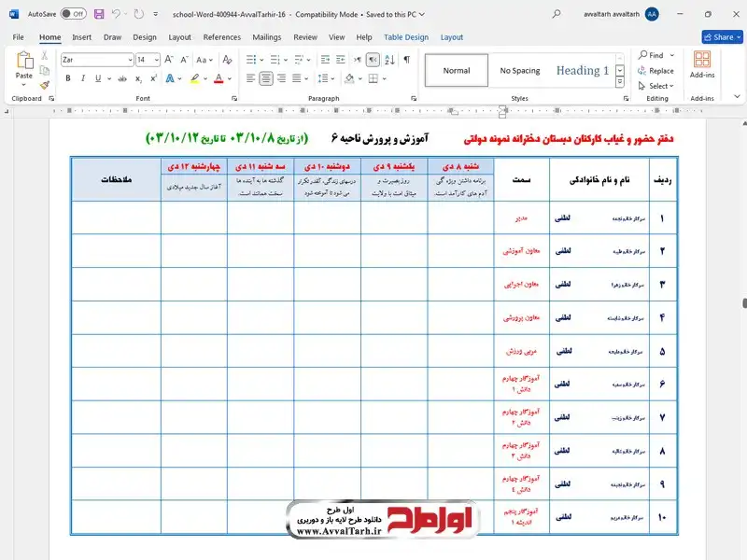The width and height of the screenshot is (747, 560).
Task: Collapse the ribbon with the chevron
Action: coord(737,97)
